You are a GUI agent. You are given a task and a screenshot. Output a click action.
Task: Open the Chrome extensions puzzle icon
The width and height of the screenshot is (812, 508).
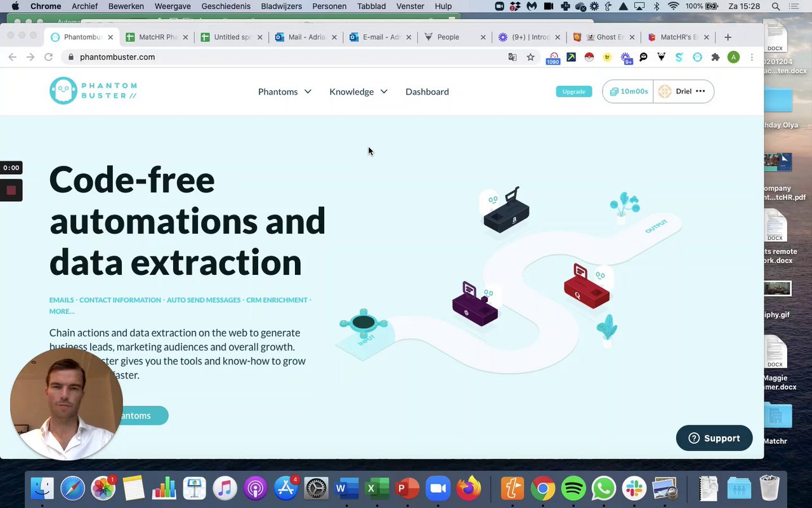(716, 57)
